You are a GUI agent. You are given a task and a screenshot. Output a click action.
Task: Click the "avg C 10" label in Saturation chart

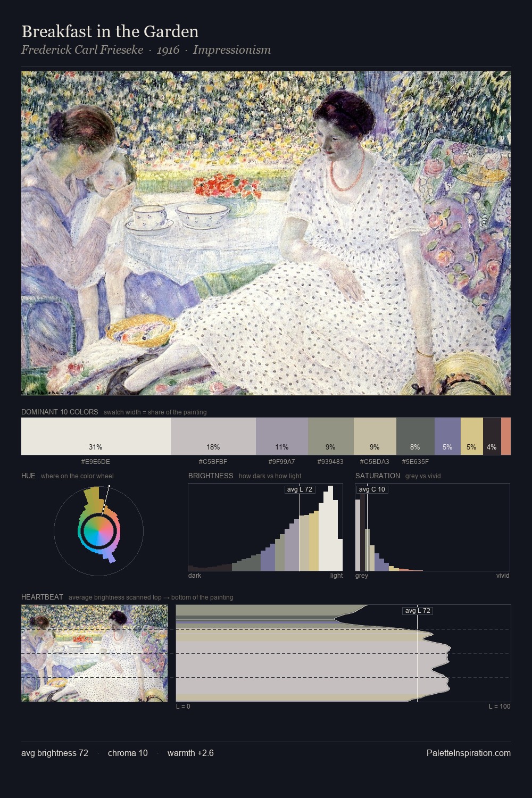coord(372,489)
